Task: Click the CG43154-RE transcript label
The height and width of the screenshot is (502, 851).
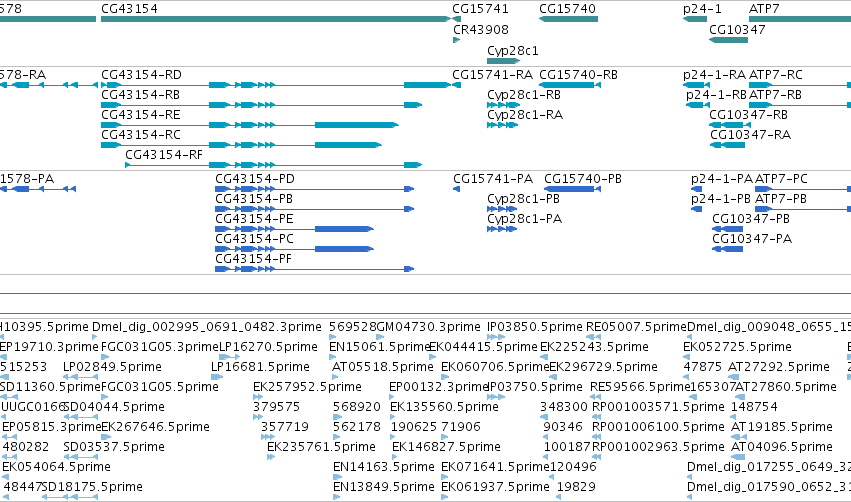Action: tap(141, 115)
